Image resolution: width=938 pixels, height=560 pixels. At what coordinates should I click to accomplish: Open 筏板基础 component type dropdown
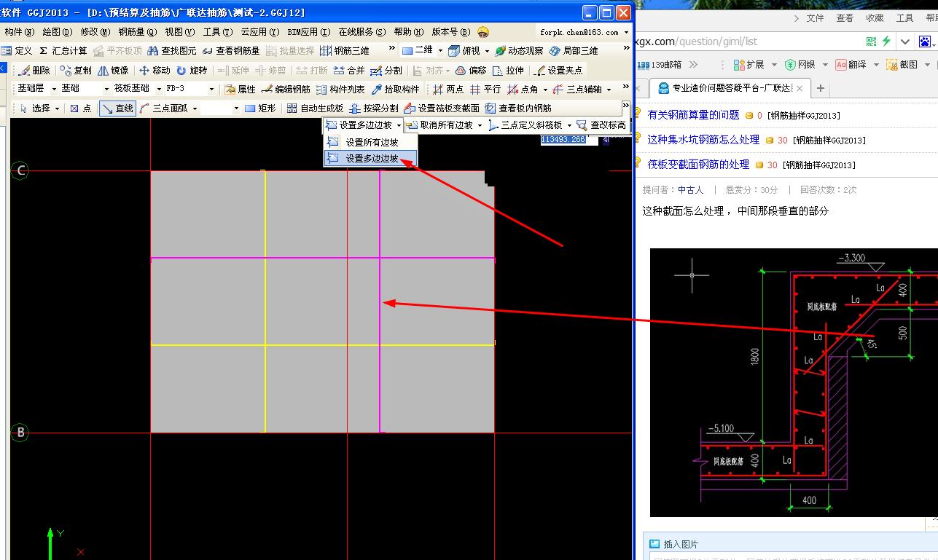click(x=160, y=89)
